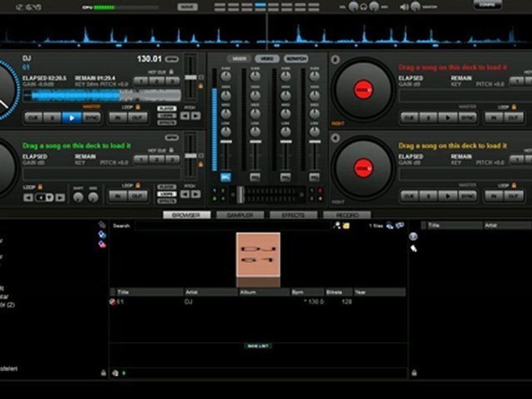
Task: Click the SIDE LIST button
Action: [258, 346]
